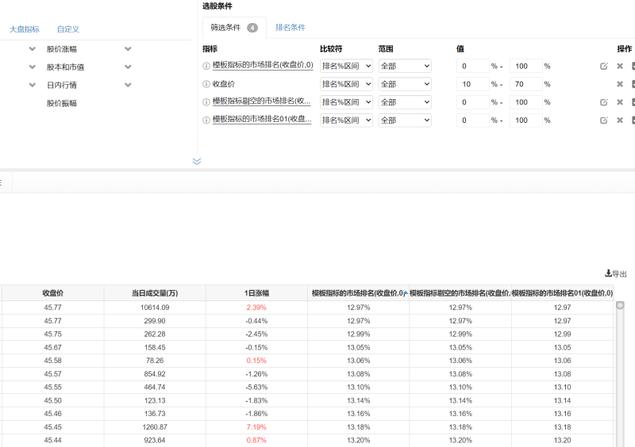This screenshot has width=635, height=447.
Task: Sort table by 1日涨幅 column header
Action: [x=256, y=294]
